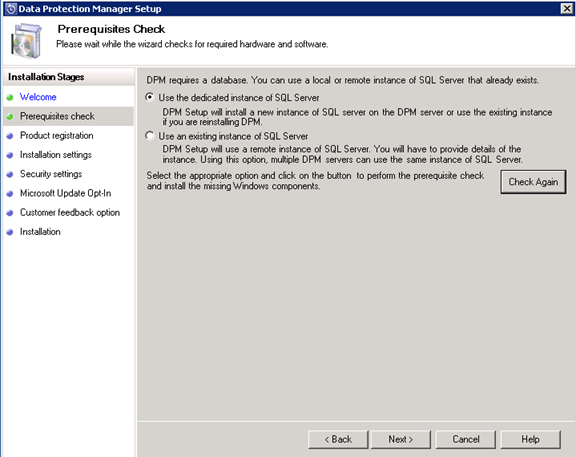576x457 pixels.
Task: Click the green bullet beside Welcome
Action: (10, 97)
